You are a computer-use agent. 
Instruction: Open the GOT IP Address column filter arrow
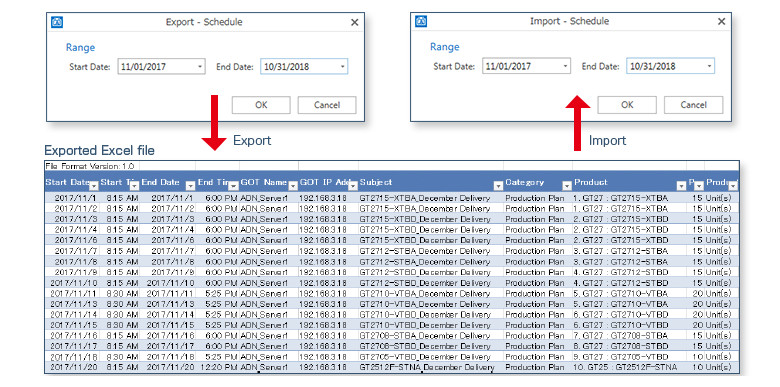[x=353, y=186]
